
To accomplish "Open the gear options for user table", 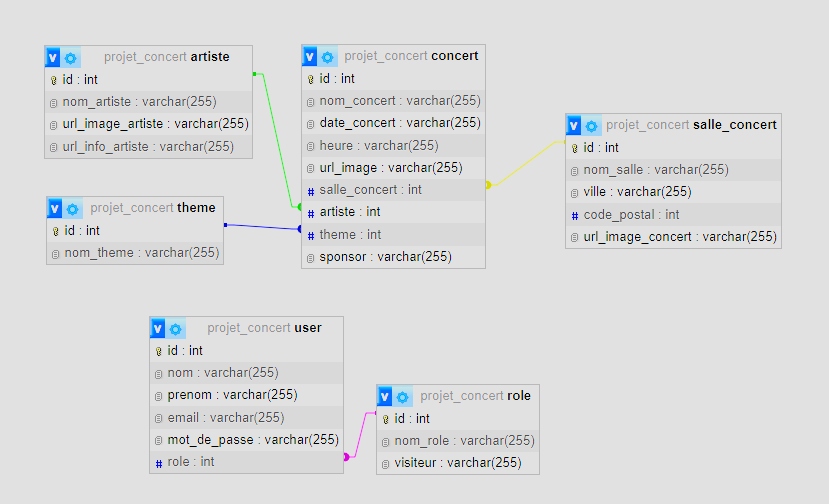I will 176,328.
